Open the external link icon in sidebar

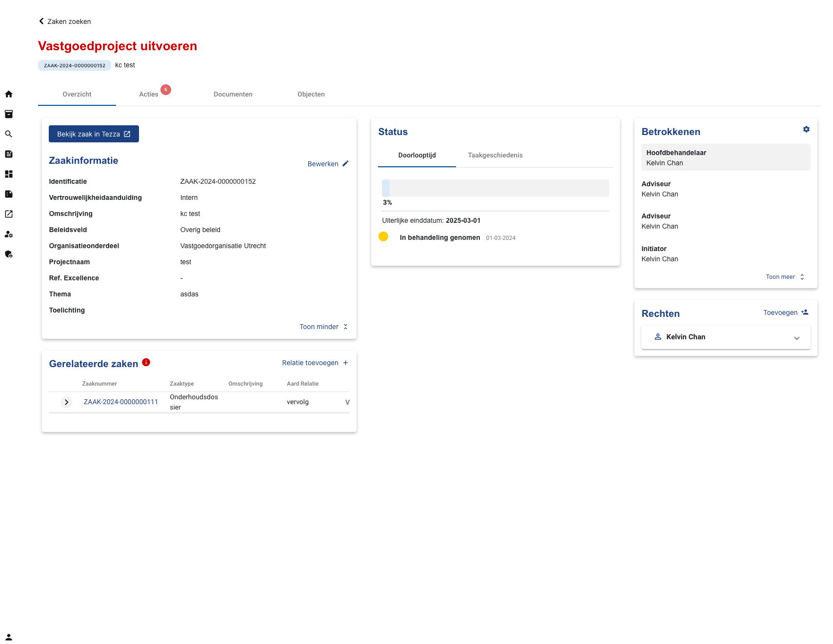pyautogui.click(x=9, y=214)
